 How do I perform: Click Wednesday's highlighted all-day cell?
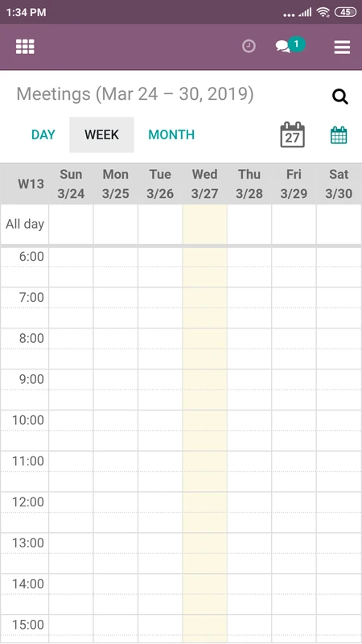[x=205, y=225]
